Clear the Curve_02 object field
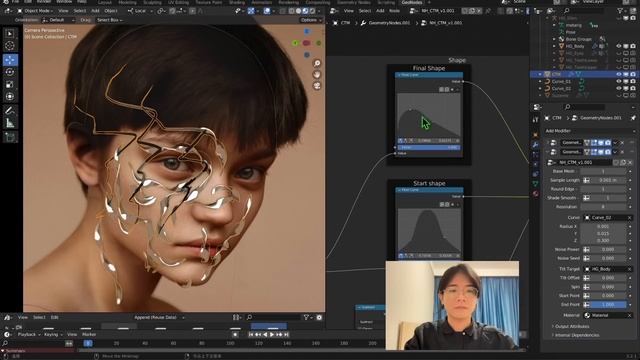 click(629, 218)
